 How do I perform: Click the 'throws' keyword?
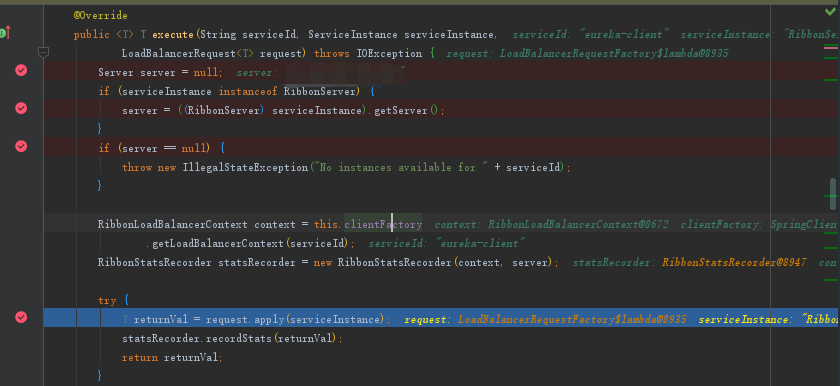(x=331, y=54)
